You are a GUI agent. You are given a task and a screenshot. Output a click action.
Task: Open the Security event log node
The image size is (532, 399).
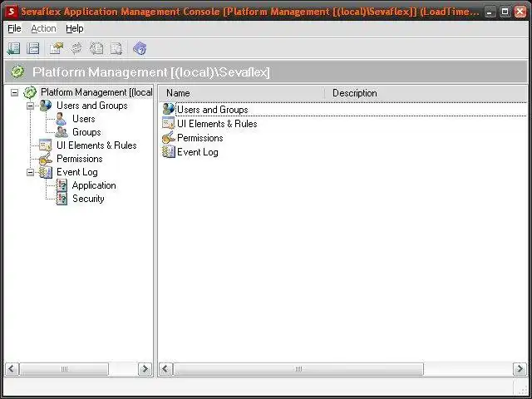click(x=88, y=199)
